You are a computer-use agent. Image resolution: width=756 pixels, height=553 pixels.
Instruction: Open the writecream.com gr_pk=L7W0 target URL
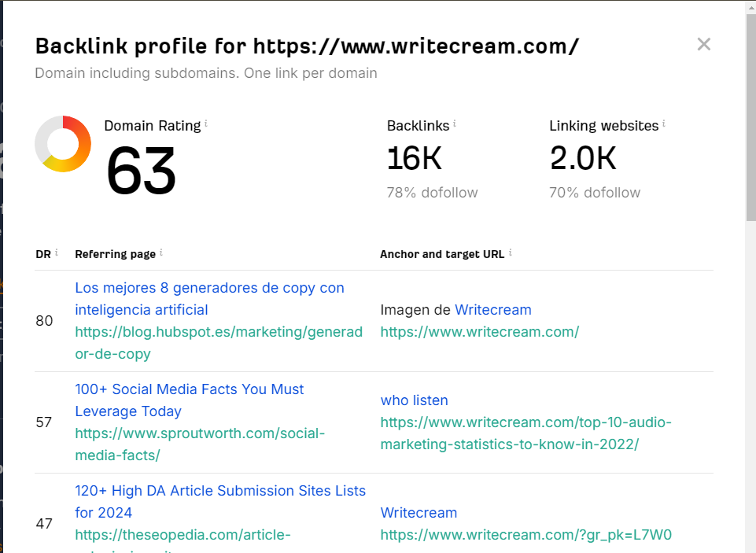pos(526,535)
